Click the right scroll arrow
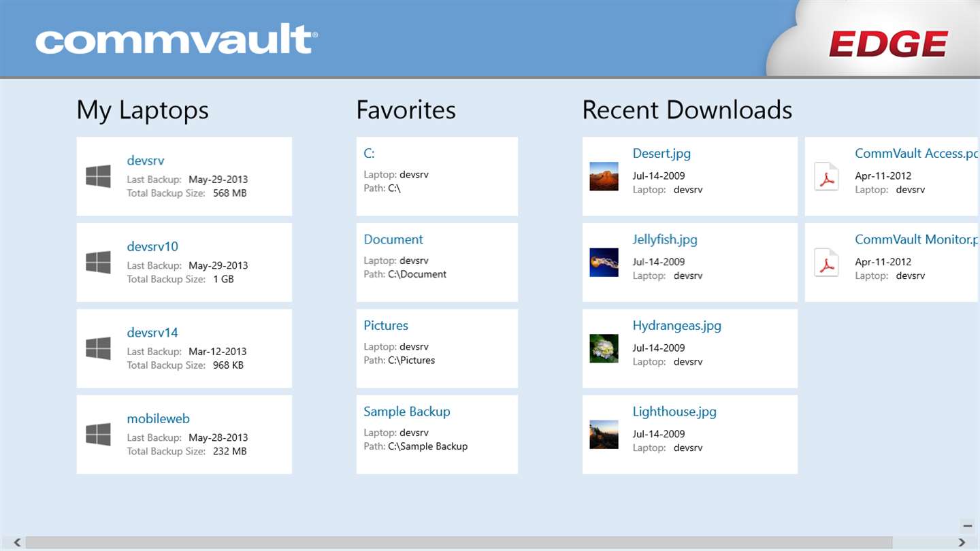980x551 pixels. pos(962,542)
